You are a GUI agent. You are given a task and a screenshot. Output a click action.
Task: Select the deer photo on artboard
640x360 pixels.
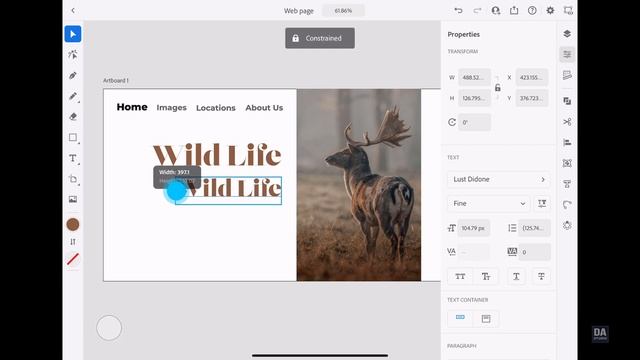click(x=359, y=185)
